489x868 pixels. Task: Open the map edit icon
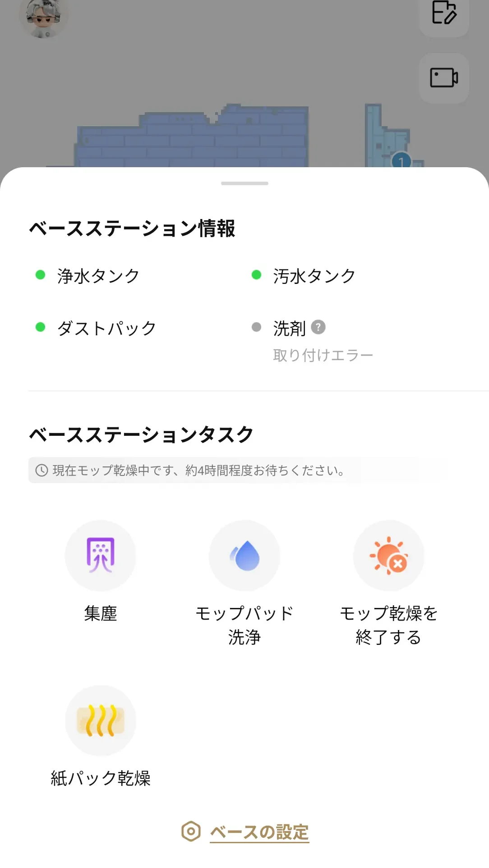click(444, 13)
